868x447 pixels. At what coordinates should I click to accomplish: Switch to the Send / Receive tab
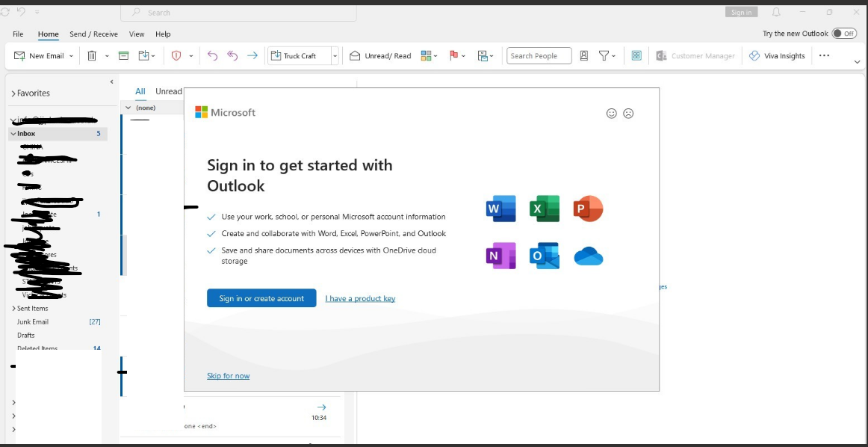93,34
